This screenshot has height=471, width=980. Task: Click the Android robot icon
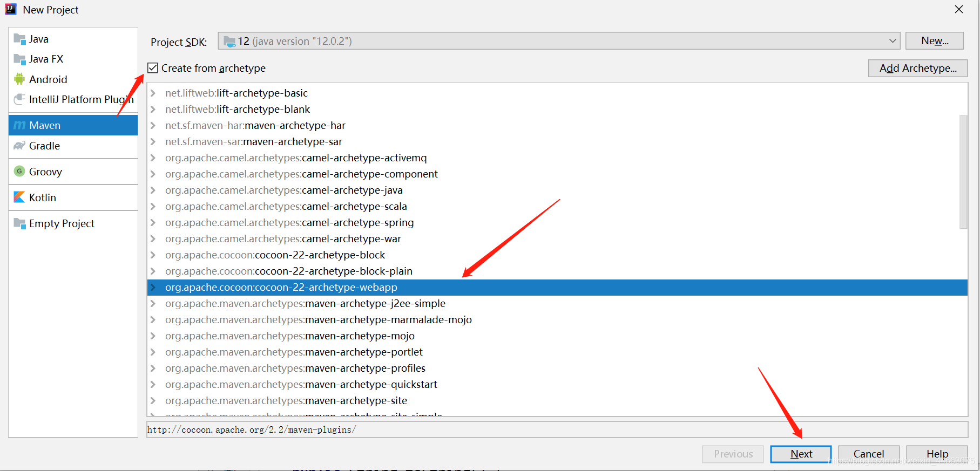[19, 79]
